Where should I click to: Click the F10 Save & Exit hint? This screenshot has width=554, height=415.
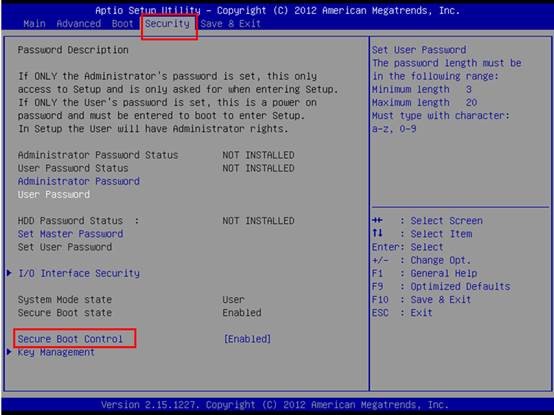[x=422, y=300]
